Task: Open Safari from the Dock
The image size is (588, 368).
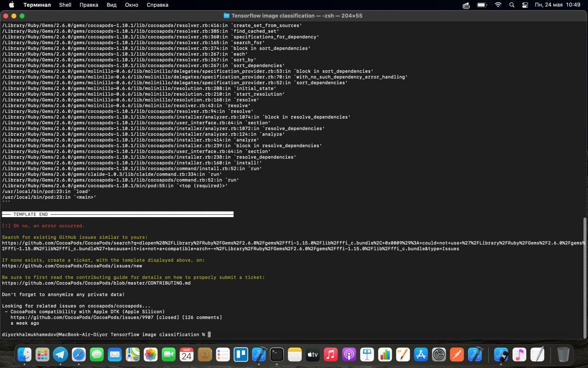Action: tap(79, 354)
